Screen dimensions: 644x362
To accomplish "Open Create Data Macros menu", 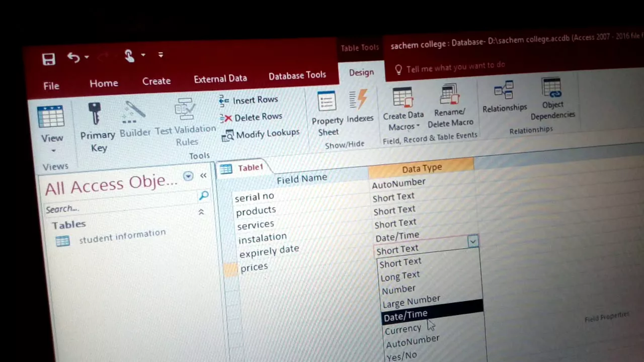I will tap(404, 110).
